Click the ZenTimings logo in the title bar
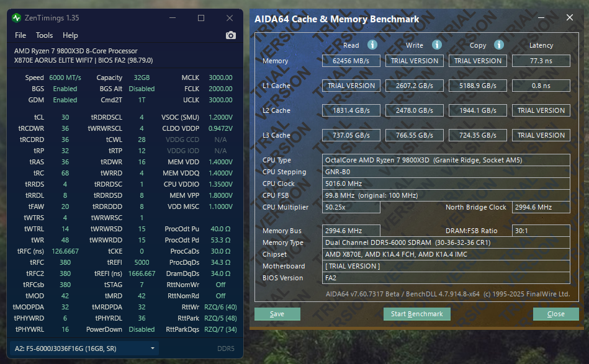Image resolution: width=589 pixels, height=364 pixels. click(17, 17)
